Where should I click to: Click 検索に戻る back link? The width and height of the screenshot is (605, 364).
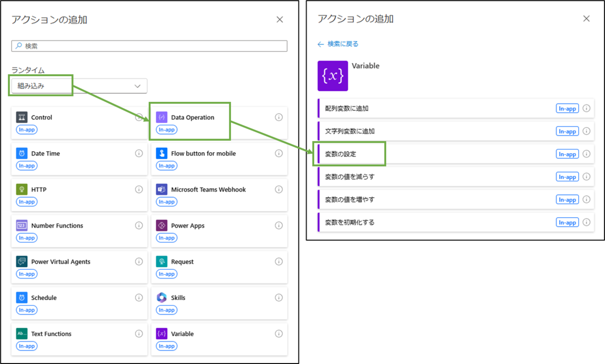point(338,44)
